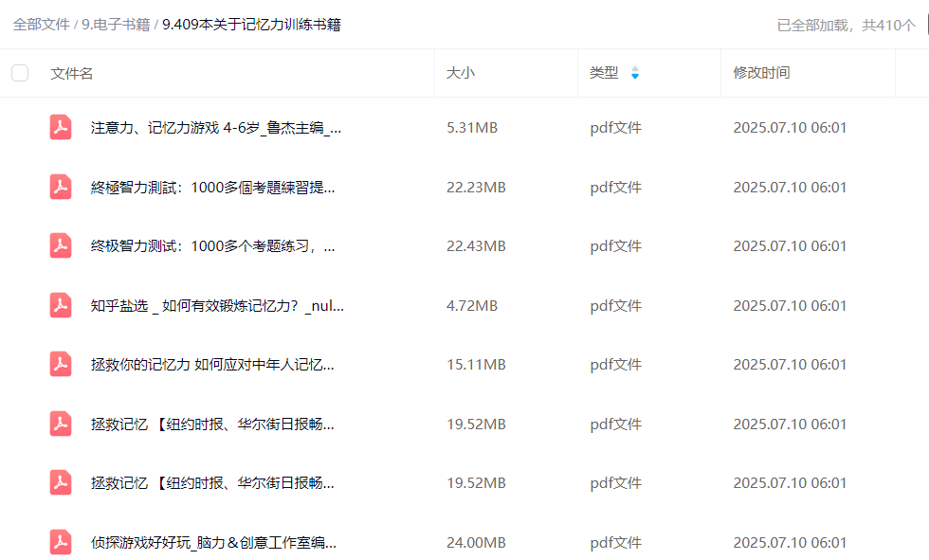Screen dimensions: 929x560
Task: Go to 全部文件 in the breadcrumb
Action: coord(41,25)
